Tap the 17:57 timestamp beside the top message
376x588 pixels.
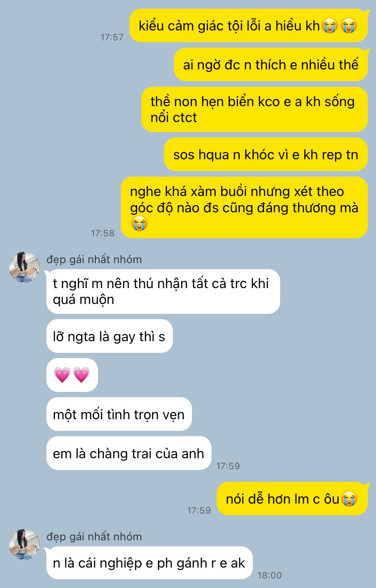pyautogui.click(x=112, y=37)
